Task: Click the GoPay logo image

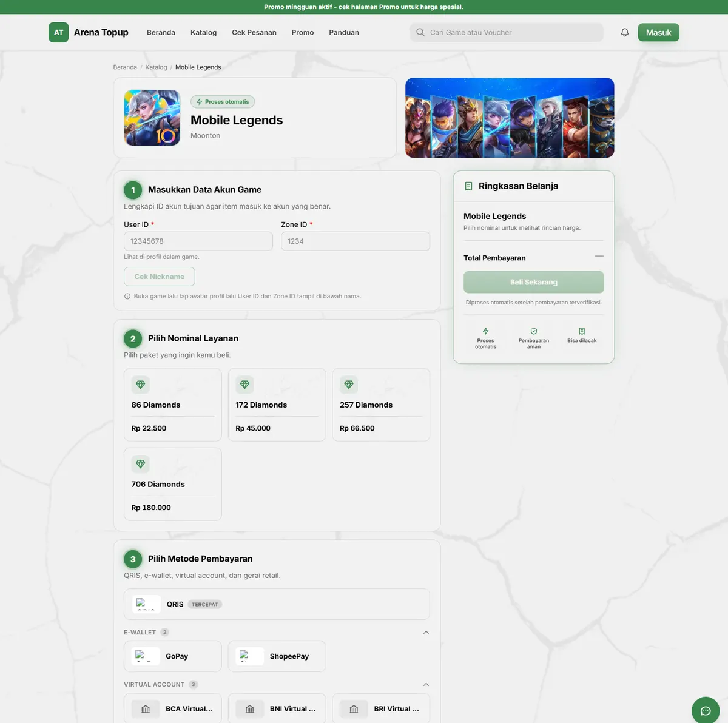Action: 146,656
